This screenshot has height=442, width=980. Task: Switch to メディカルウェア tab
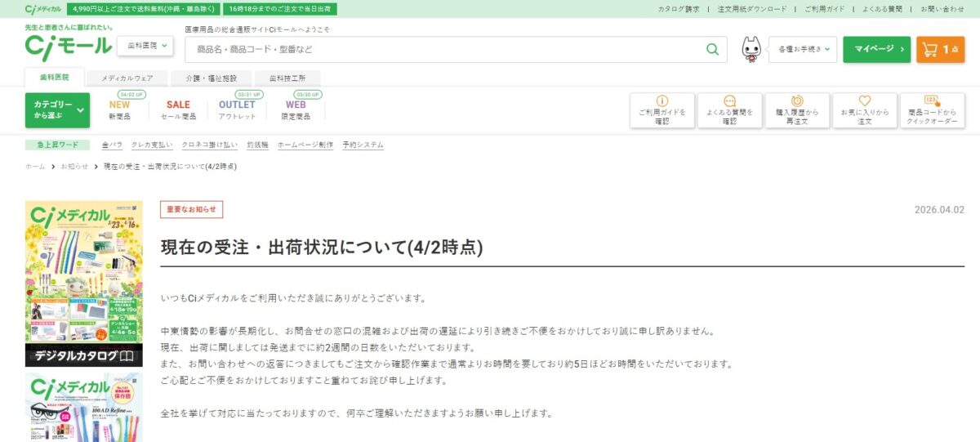tap(127, 78)
